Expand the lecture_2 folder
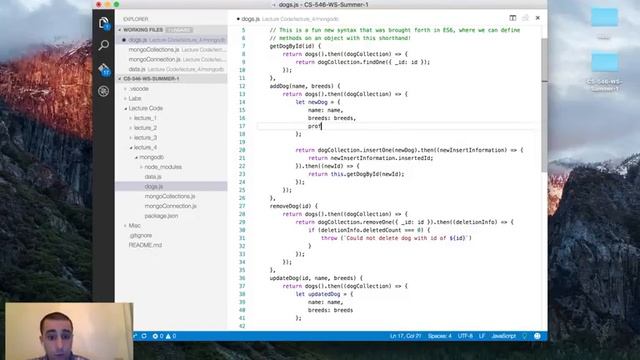640x360 pixels. tap(145, 128)
